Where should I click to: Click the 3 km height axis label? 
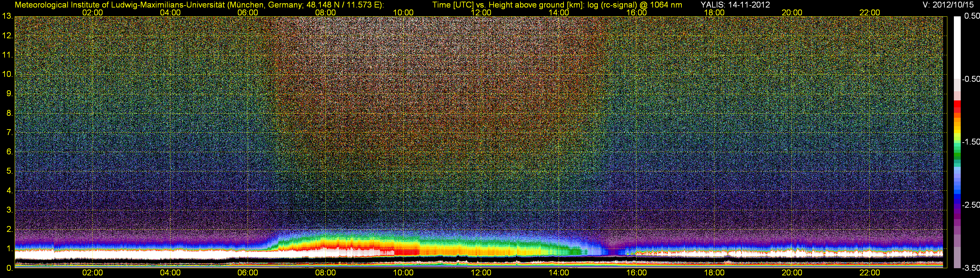click(9, 210)
